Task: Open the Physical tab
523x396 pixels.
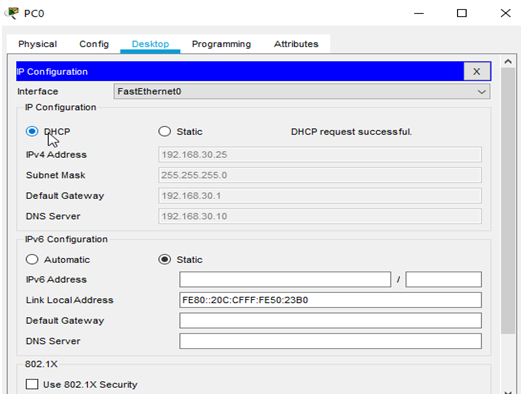Action: (x=38, y=44)
